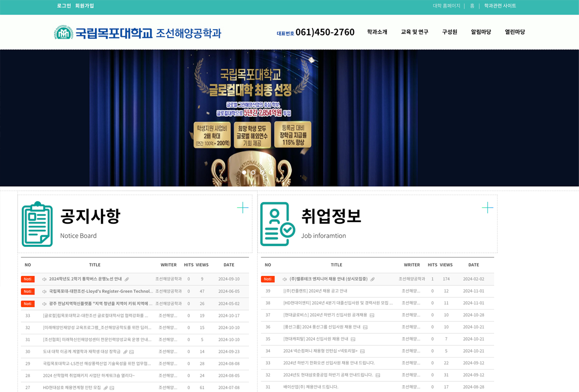This screenshot has width=579, height=392.
Task: Open the 알림마당 menu item
Action: 481,32
